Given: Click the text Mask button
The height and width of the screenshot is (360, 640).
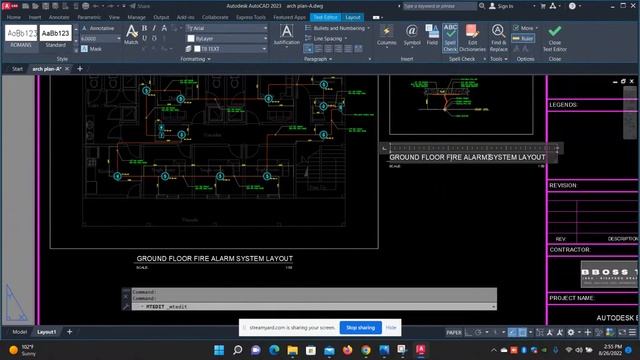Looking at the screenshot, I should [x=91, y=49].
